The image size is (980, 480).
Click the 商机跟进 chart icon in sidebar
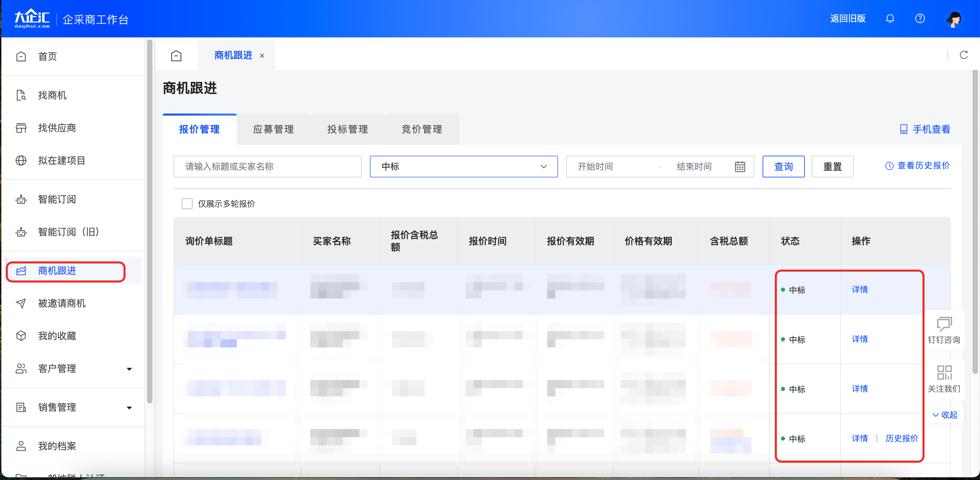pyautogui.click(x=21, y=271)
